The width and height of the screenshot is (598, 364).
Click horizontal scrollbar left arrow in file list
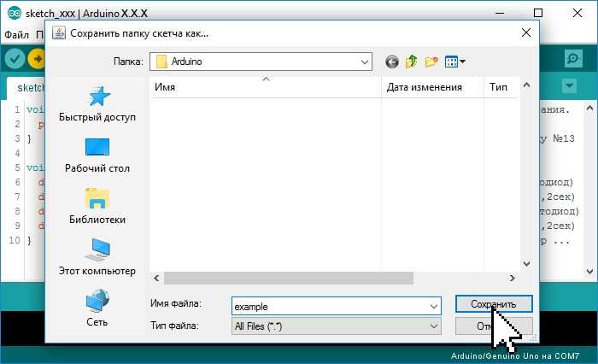[x=156, y=279]
